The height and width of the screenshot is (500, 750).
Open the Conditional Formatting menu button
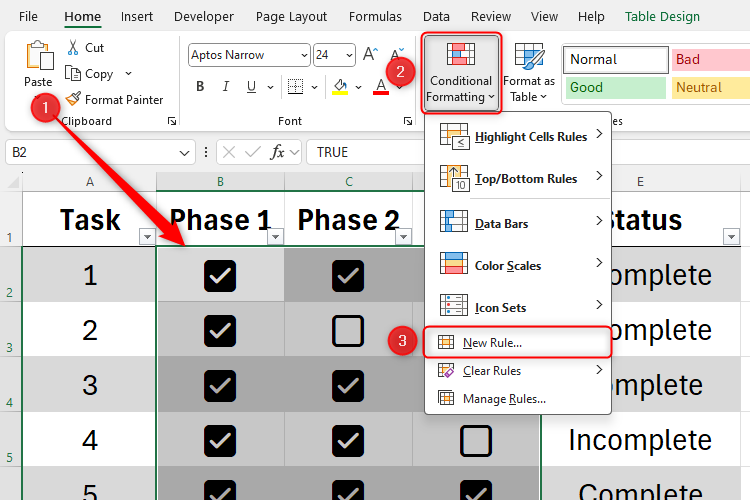[x=461, y=73]
